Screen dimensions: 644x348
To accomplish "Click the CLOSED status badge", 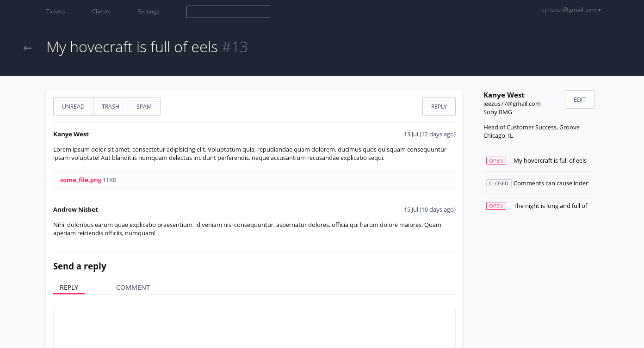I will (499, 183).
